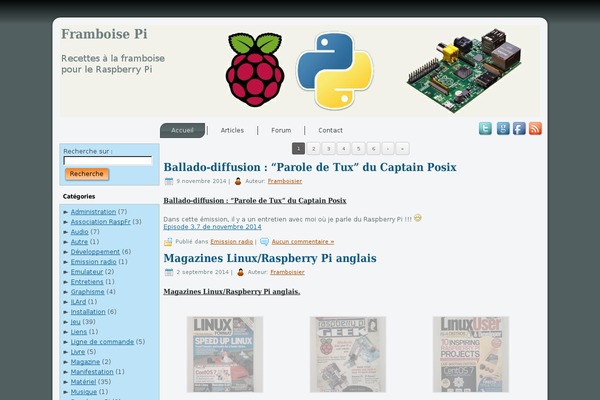
Task: Open the Autre category
Action: pyautogui.click(x=79, y=242)
